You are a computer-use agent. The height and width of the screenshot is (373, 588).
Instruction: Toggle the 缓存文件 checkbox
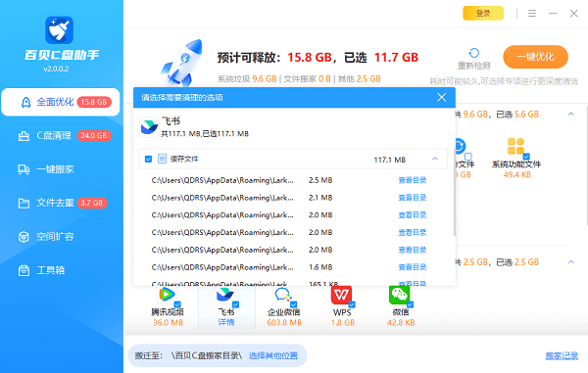click(x=149, y=160)
